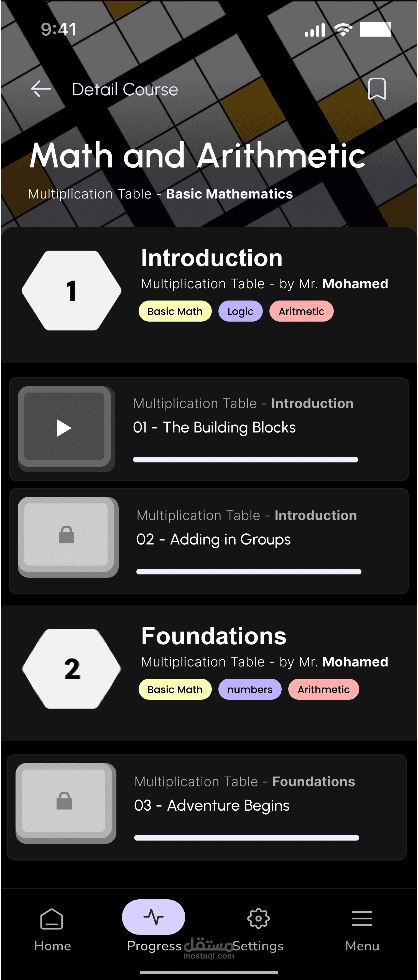The width and height of the screenshot is (418, 980).
Task: Tap the back arrow icon
Action: (x=41, y=89)
